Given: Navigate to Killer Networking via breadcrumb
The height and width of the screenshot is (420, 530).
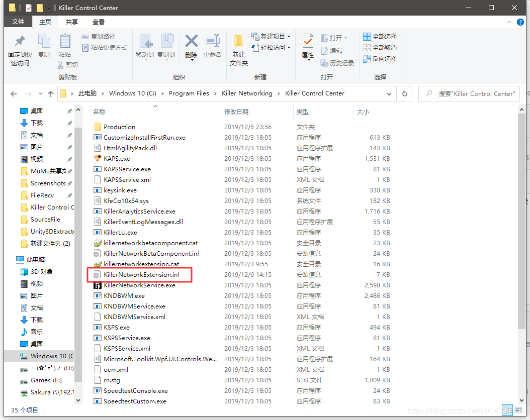Looking at the screenshot, I should coord(247,93).
